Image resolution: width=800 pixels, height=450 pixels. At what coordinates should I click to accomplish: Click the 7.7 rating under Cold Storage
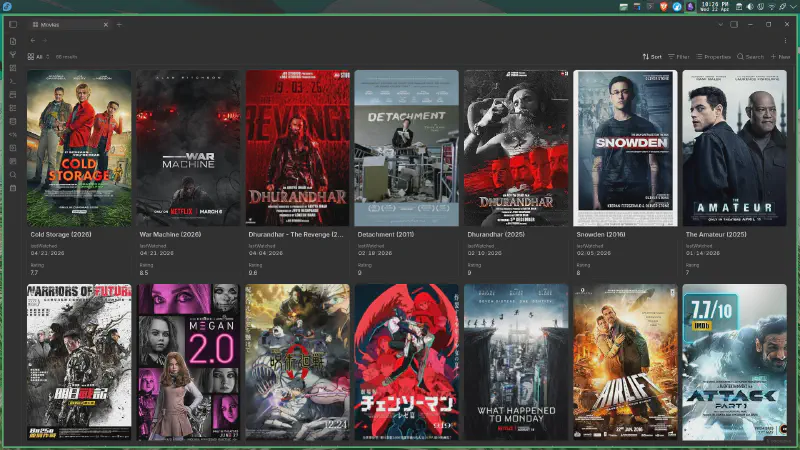click(34, 273)
